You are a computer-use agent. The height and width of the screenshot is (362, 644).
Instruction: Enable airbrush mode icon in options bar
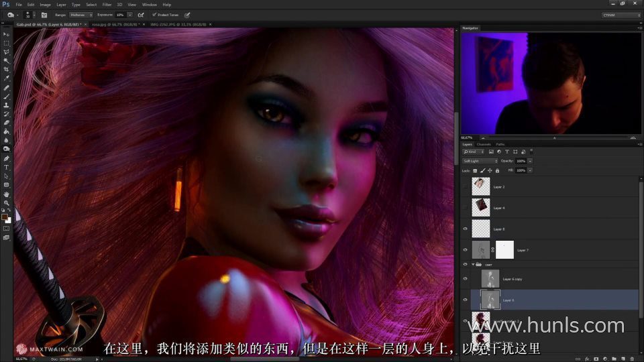tap(141, 15)
